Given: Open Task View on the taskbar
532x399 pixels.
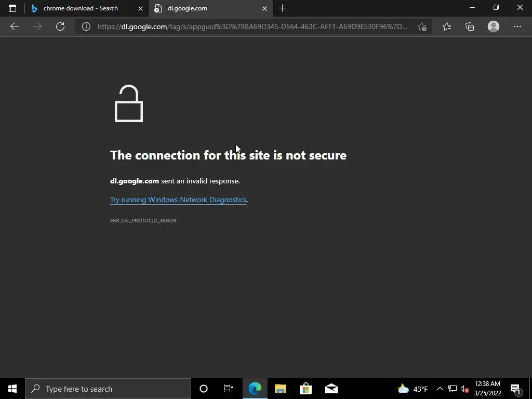Looking at the screenshot, I should tap(229, 389).
